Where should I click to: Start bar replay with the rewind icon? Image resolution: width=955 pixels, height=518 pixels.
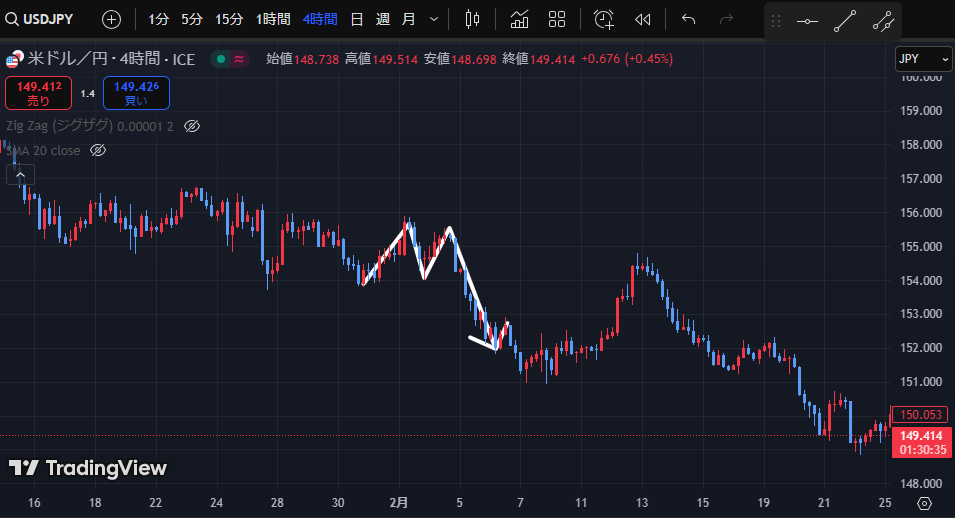(x=643, y=20)
